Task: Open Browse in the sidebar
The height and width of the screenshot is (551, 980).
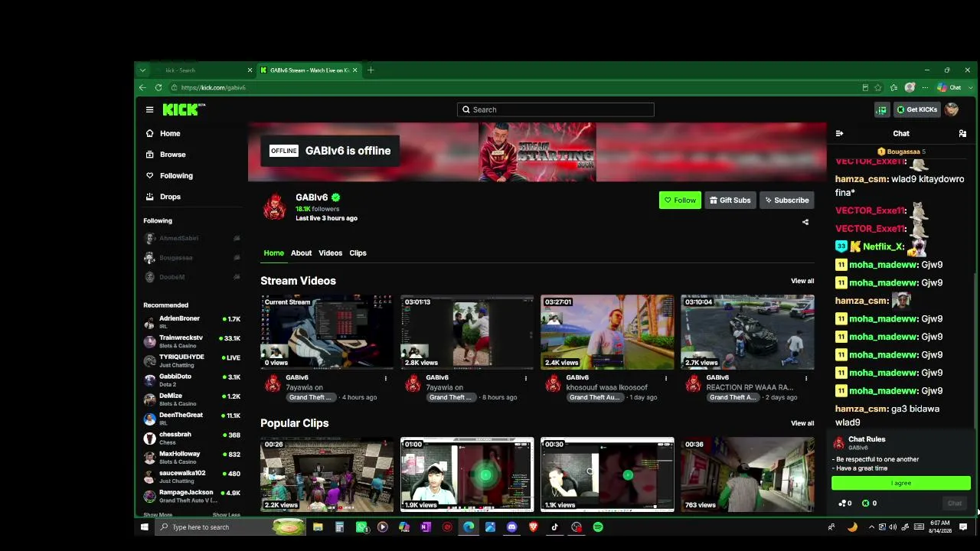Action: coord(172,155)
